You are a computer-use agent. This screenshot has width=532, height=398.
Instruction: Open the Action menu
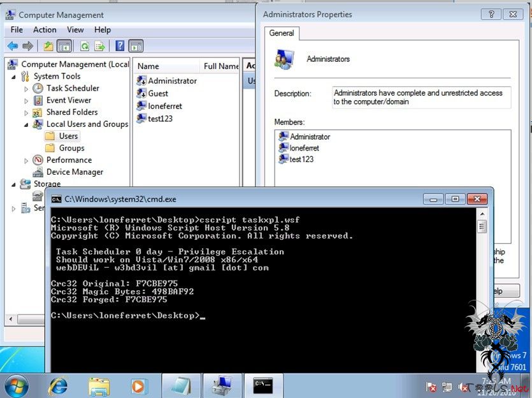(x=45, y=30)
